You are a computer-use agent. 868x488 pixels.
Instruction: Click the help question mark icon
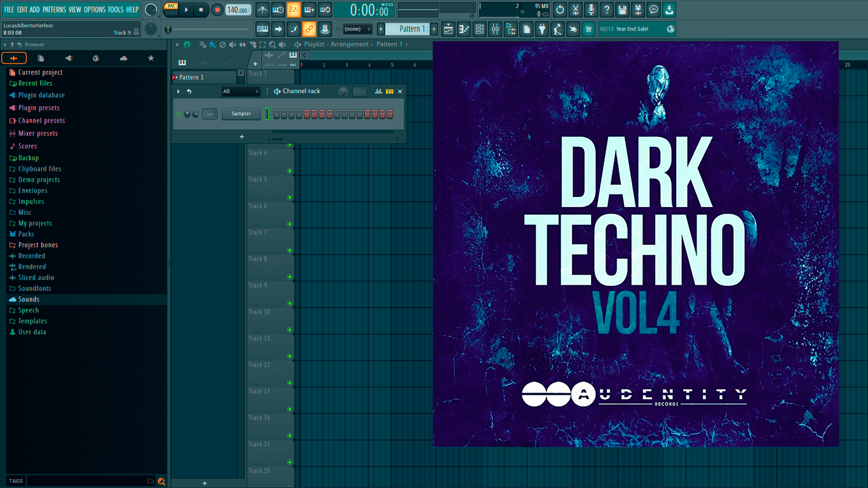coord(607,10)
